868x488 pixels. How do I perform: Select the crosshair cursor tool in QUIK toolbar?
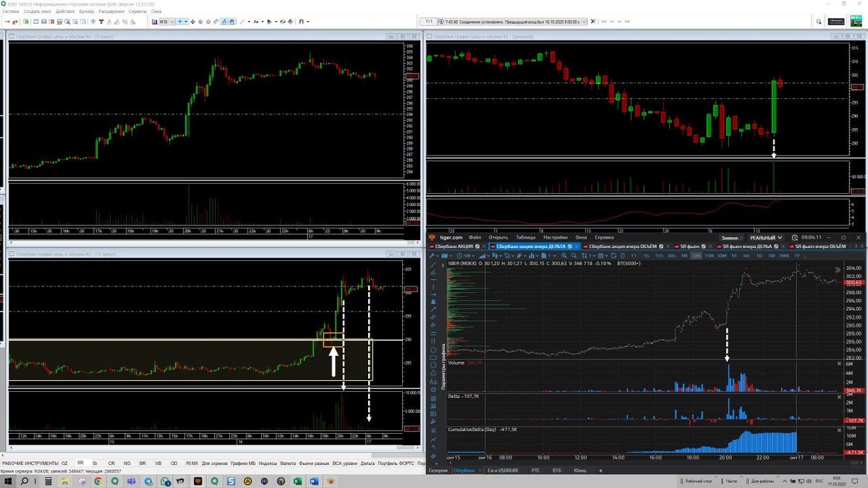[180, 22]
